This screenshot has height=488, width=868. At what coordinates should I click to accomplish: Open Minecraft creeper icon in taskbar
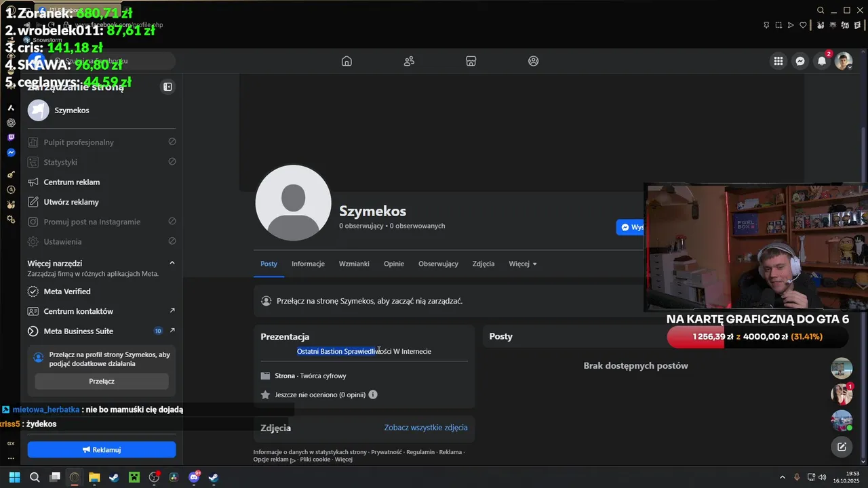pos(134,477)
